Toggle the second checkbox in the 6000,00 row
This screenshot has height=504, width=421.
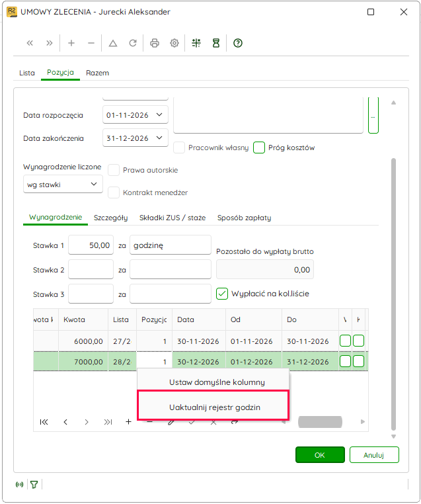[x=358, y=341]
